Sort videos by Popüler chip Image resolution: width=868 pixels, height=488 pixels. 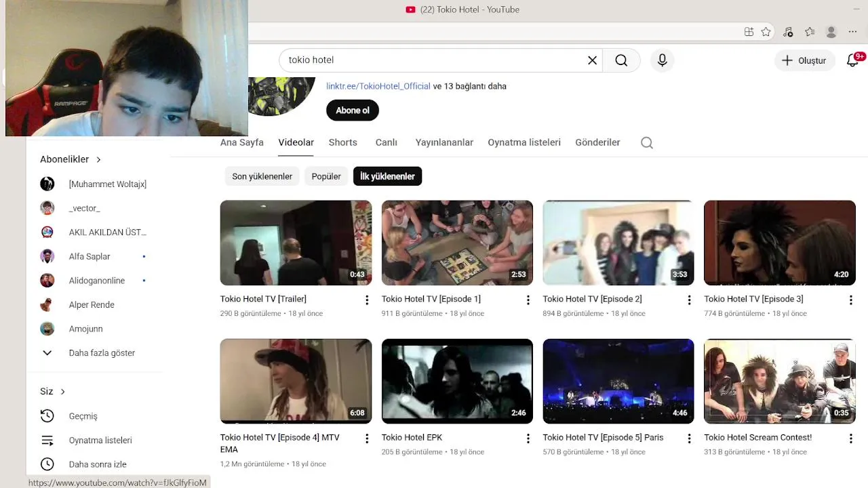pyautogui.click(x=326, y=176)
